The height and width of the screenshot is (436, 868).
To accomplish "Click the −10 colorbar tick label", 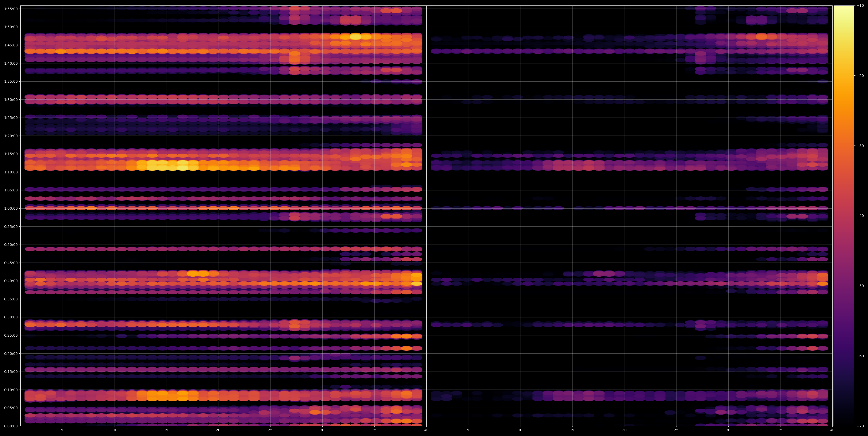I will [860, 6].
